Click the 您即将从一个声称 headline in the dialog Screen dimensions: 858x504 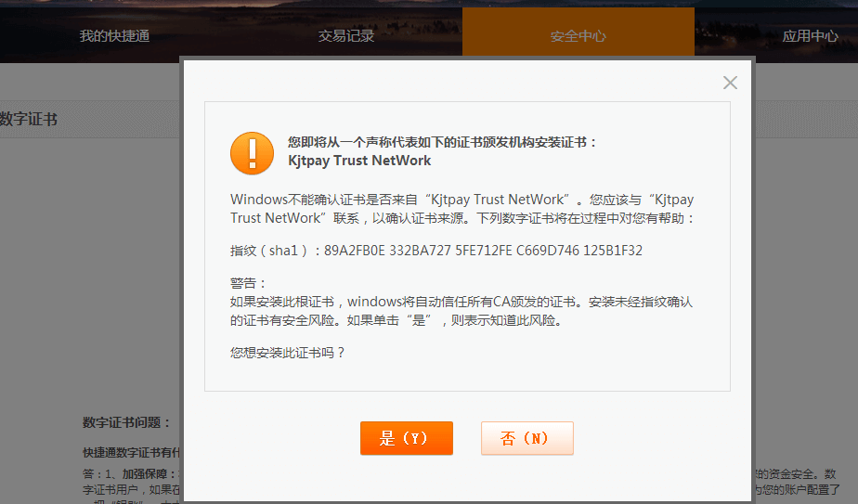click(x=443, y=142)
